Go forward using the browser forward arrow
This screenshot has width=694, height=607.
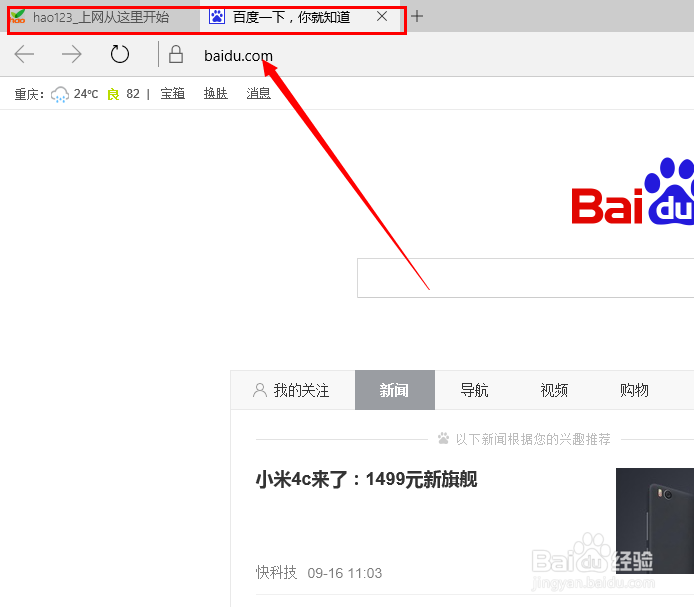coord(72,54)
